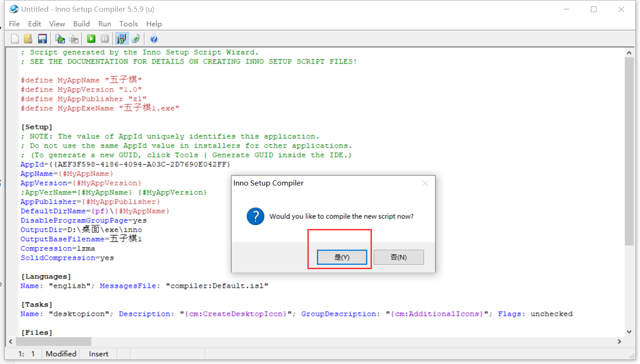This screenshot has height=364, width=640.
Task: Maximize the Inno Setup Compiler window
Action: [x=594, y=9]
